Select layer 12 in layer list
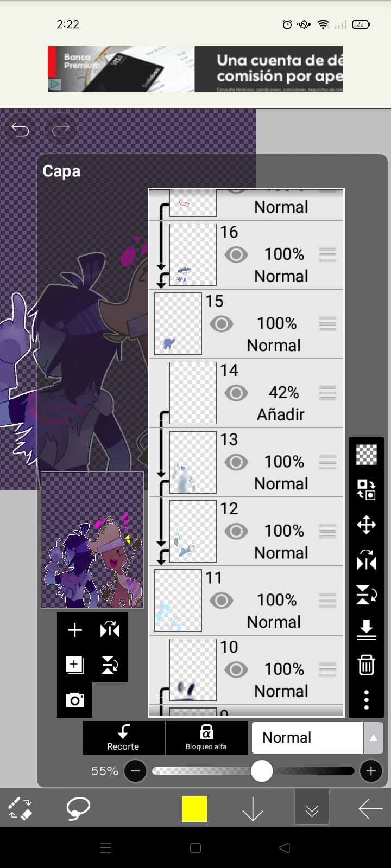Screen dimensions: 391x868 pos(247,531)
